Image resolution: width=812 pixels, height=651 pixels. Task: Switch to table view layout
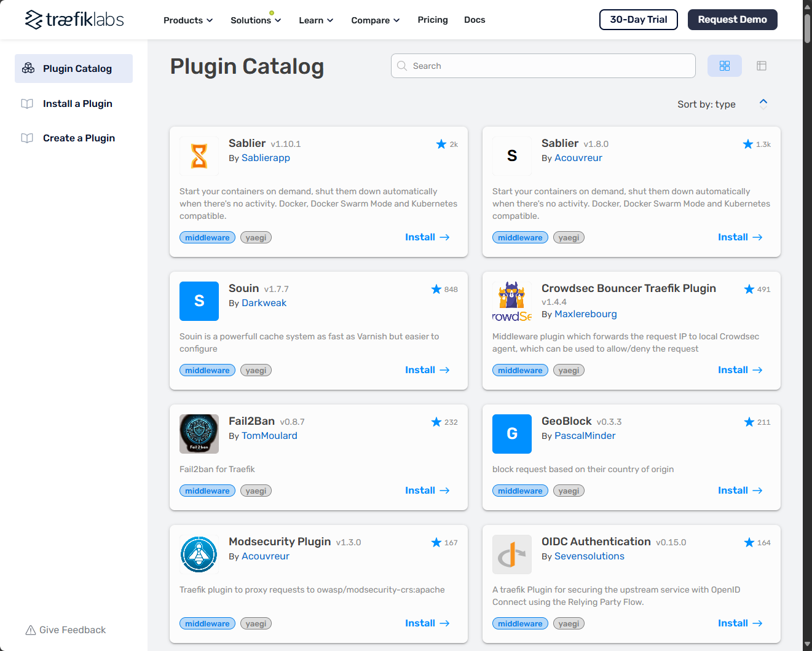tap(762, 66)
